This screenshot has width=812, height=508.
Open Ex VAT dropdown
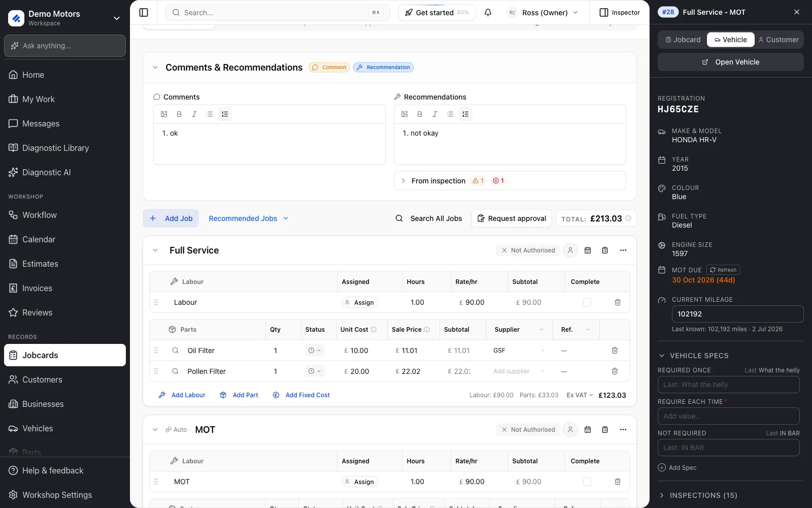point(580,395)
